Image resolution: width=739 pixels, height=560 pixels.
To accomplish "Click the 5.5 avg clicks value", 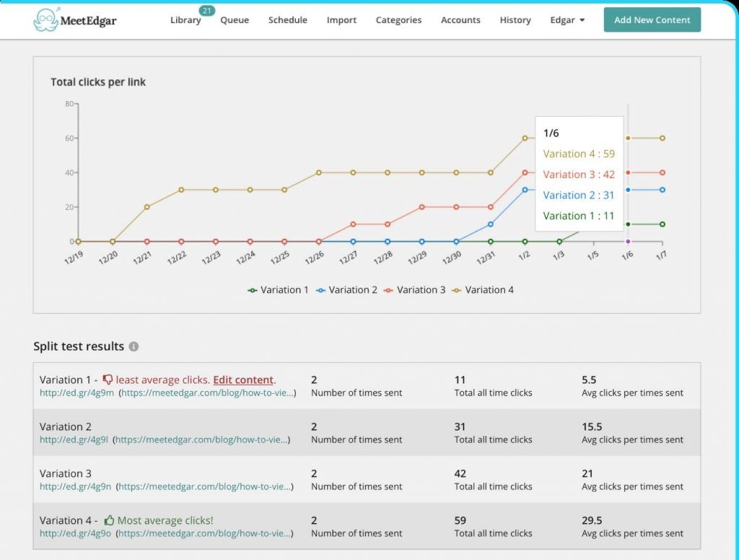I will [589, 380].
